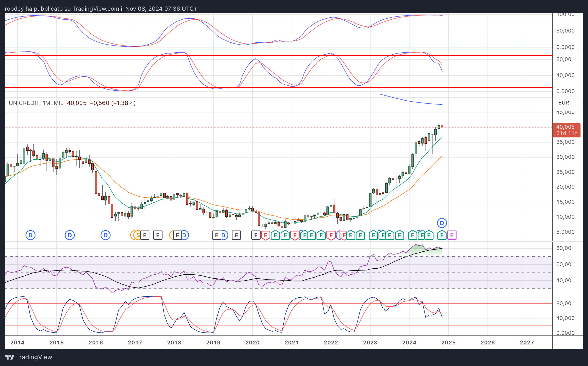Click the gray E marker at start of 2020

tap(256, 235)
